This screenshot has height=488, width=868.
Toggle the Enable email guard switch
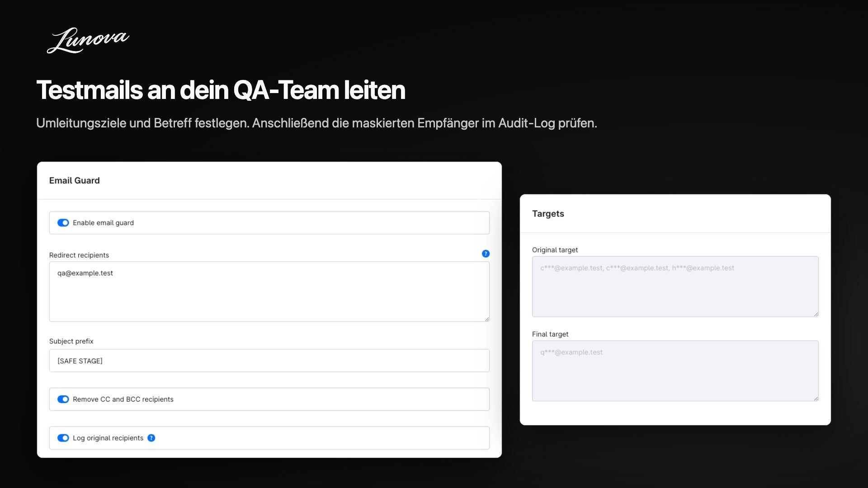point(63,223)
